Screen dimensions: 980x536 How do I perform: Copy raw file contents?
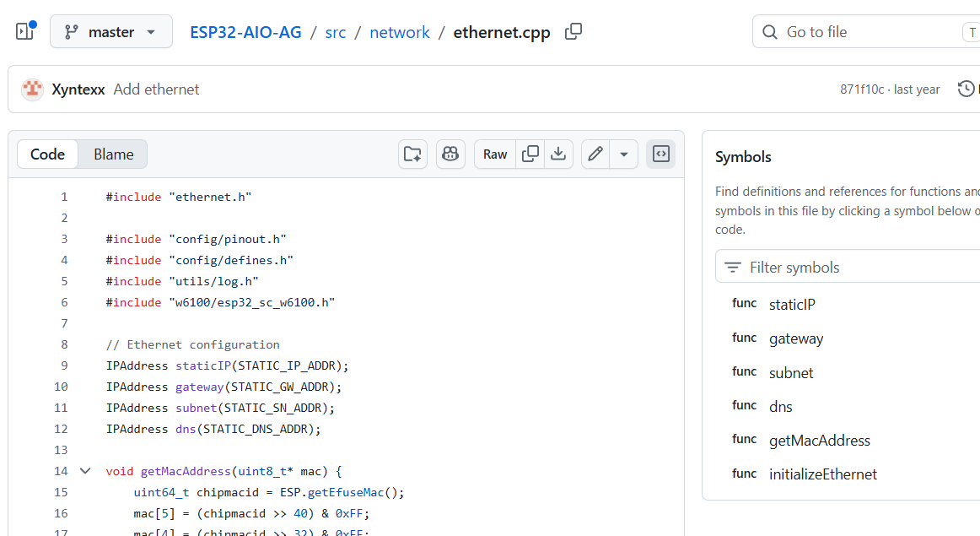click(530, 154)
